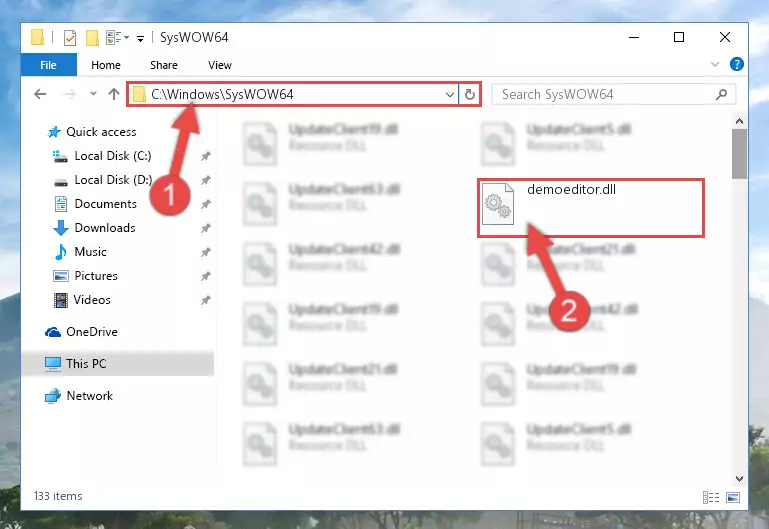Go up one folder level arrow
This screenshot has height=529, width=769.
pyautogui.click(x=114, y=94)
